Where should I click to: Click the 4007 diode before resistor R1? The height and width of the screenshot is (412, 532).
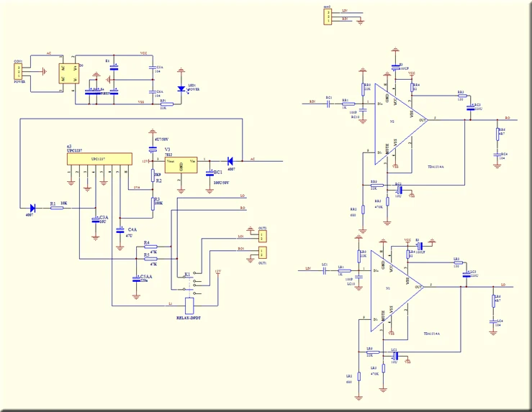32,208
